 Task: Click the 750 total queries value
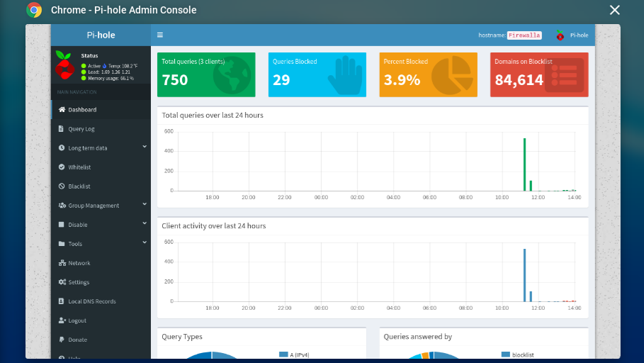[175, 79]
